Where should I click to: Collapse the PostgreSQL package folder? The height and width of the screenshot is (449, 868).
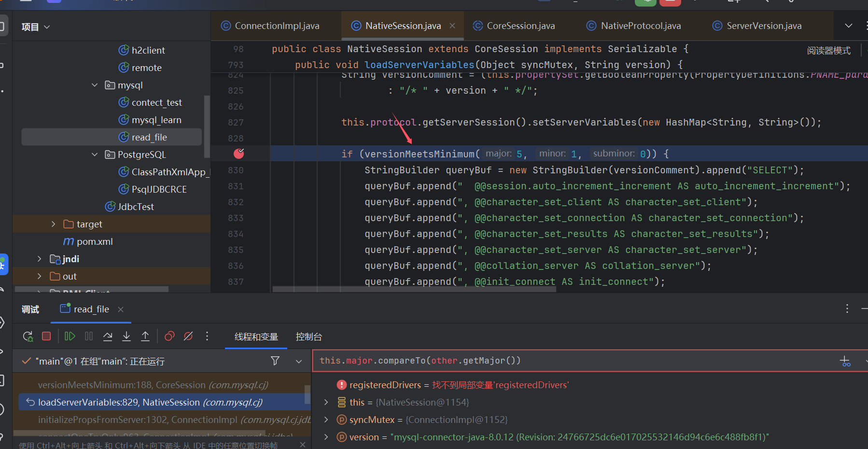(95, 154)
